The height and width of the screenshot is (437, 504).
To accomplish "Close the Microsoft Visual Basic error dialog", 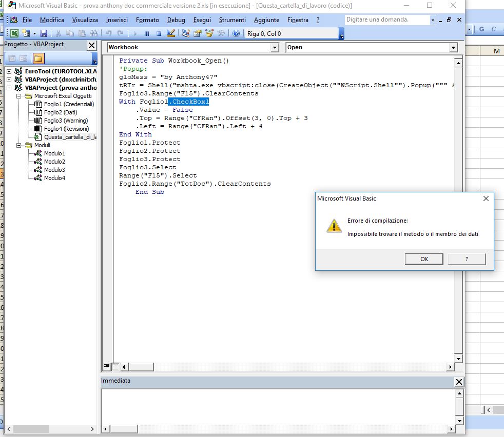I will 486,198.
